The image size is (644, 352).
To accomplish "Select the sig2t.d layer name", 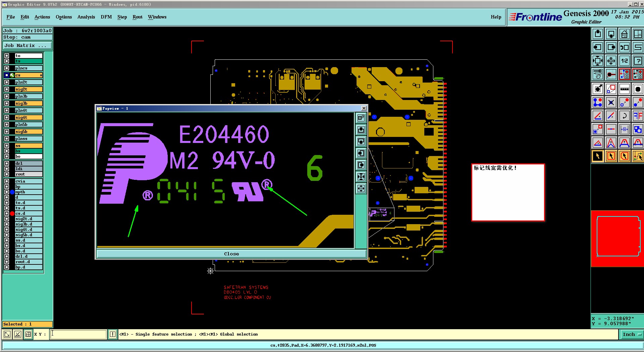I will (x=29, y=219).
